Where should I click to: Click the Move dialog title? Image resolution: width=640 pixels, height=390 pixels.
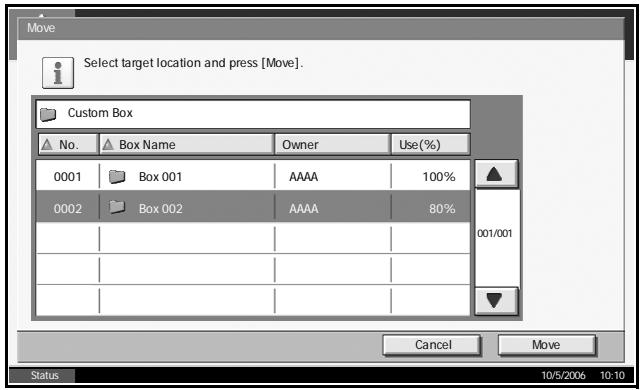[x=41, y=28]
